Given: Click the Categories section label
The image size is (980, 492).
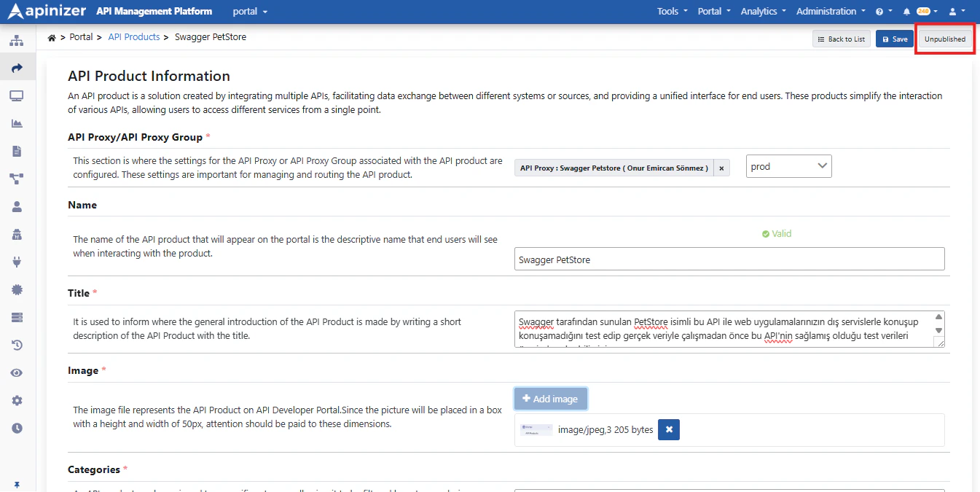Looking at the screenshot, I should 94,469.
